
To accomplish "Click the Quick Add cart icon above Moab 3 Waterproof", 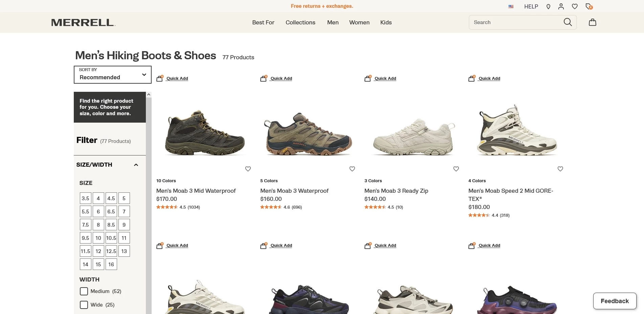I will pos(264,78).
